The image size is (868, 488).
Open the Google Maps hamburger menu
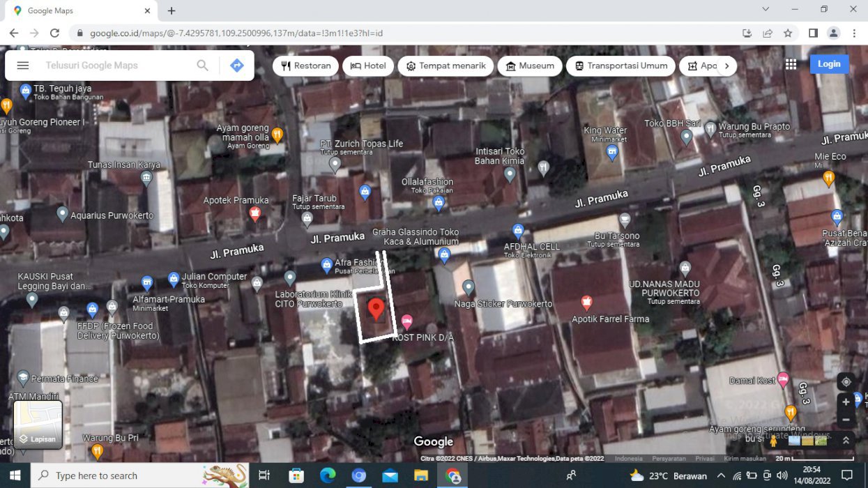pyautogui.click(x=23, y=66)
